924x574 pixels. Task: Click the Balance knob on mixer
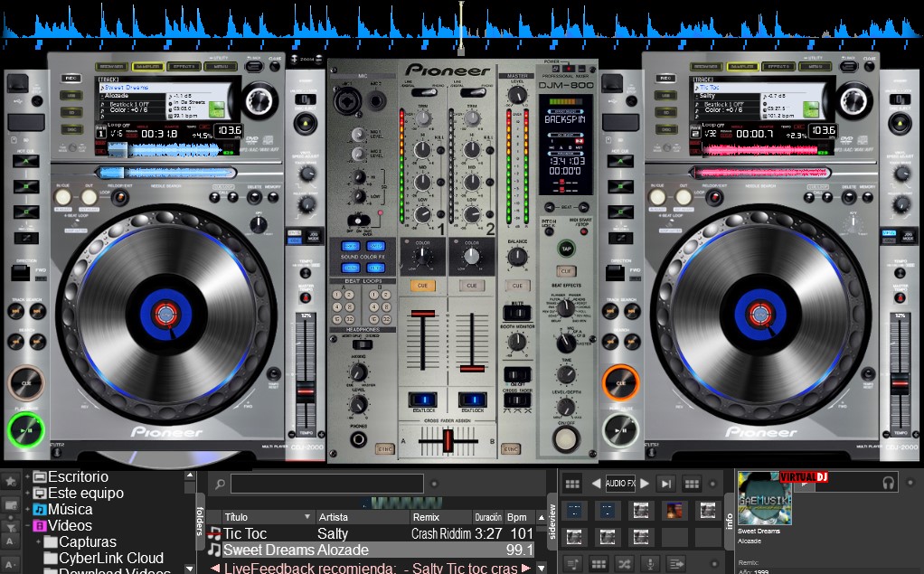point(517,257)
